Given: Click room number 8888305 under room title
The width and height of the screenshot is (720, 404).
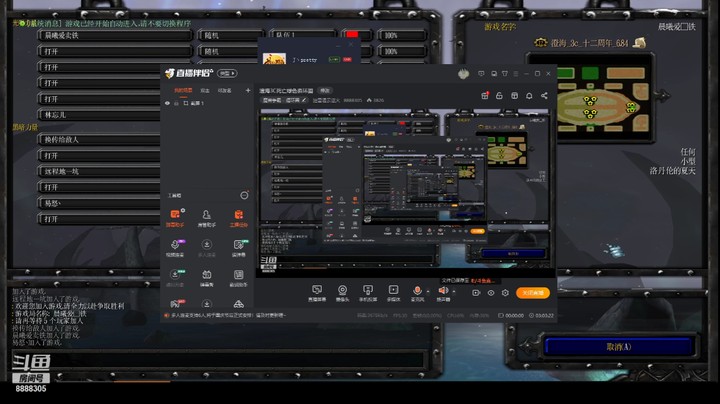Looking at the screenshot, I should [x=353, y=100].
